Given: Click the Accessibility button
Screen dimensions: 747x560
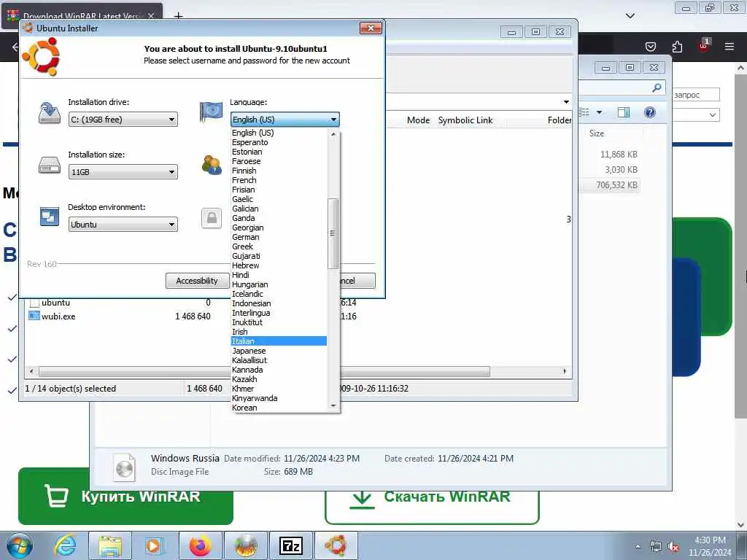Looking at the screenshot, I should click(197, 281).
